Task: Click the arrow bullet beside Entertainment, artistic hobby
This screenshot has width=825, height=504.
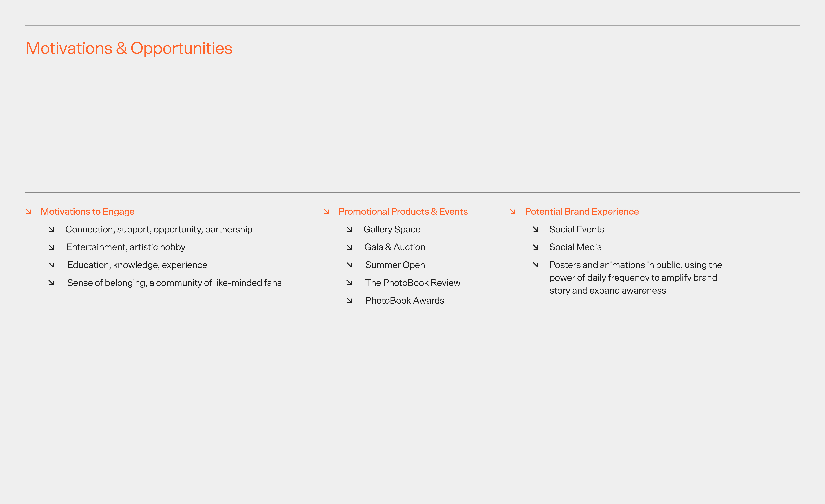Action: pos(51,247)
